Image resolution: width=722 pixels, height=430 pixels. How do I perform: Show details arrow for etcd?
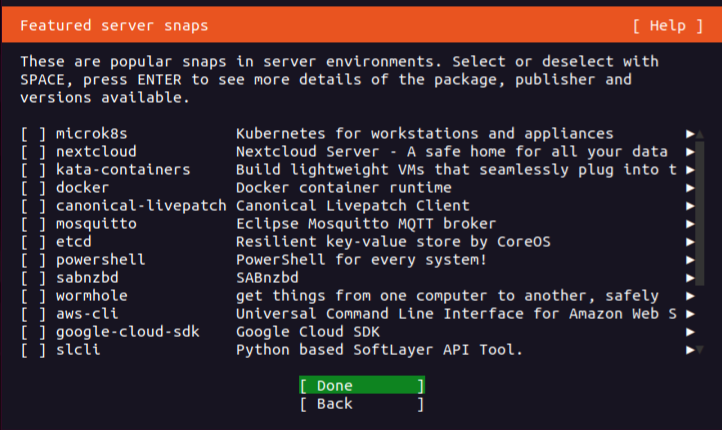[x=690, y=242]
